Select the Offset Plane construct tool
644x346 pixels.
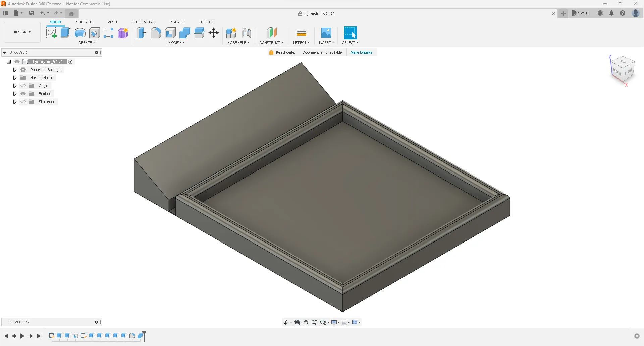tap(271, 33)
